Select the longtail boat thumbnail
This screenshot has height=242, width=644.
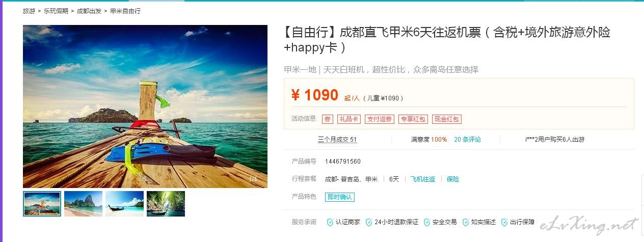click(124, 204)
